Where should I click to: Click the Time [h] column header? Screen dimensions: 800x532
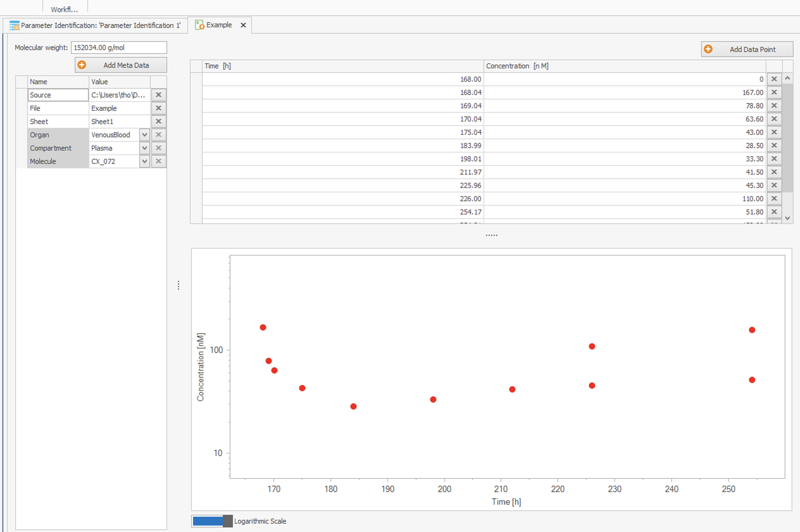pyautogui.click(x=343, y=66)
